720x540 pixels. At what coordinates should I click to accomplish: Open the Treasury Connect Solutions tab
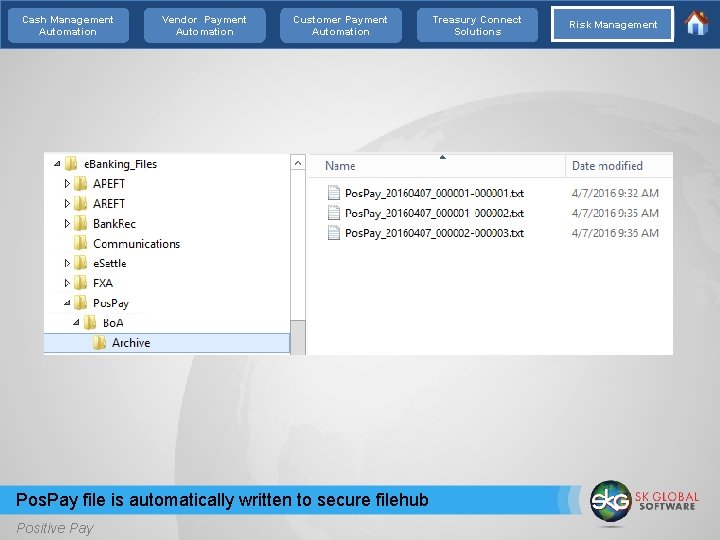477,25
